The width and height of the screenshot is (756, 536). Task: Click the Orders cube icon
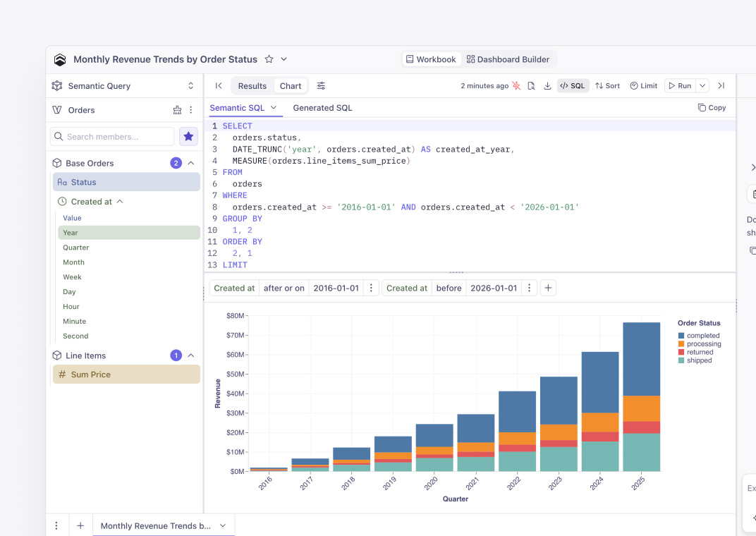(57, 110)
